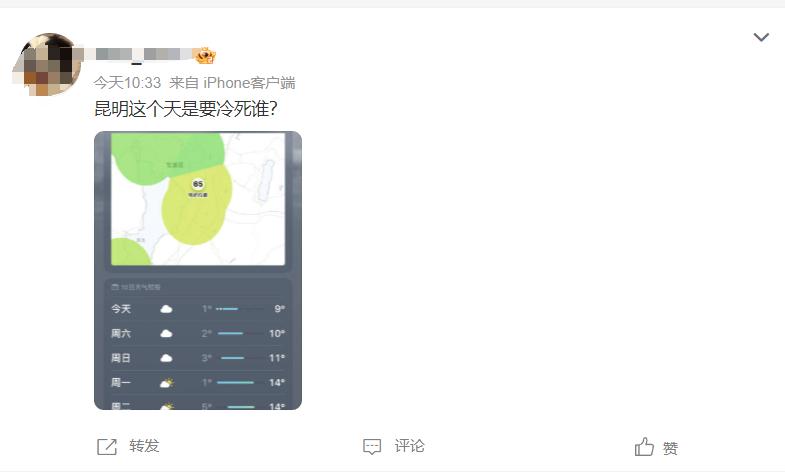
Task: Open the 评论 comments section
Action: click(x=409, y=446)
